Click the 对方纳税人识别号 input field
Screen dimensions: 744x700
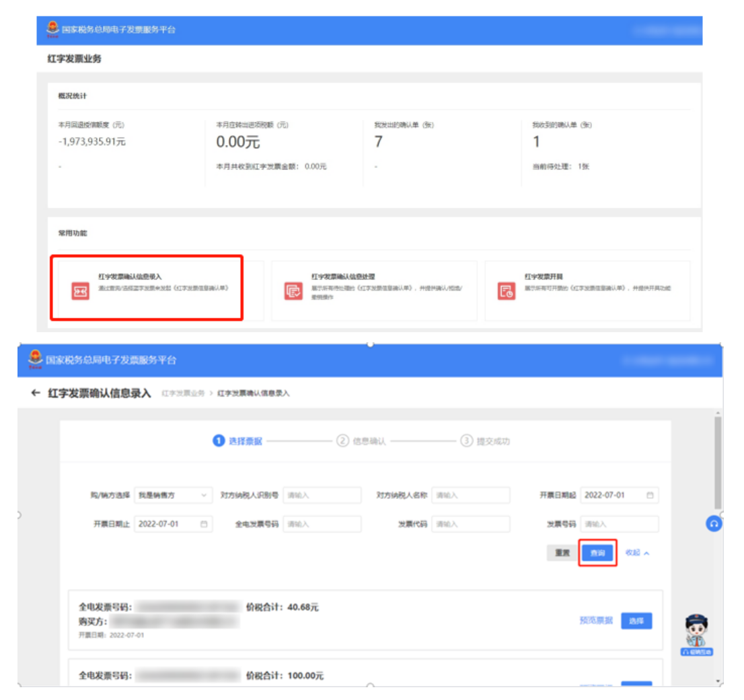tap(322, 496)
